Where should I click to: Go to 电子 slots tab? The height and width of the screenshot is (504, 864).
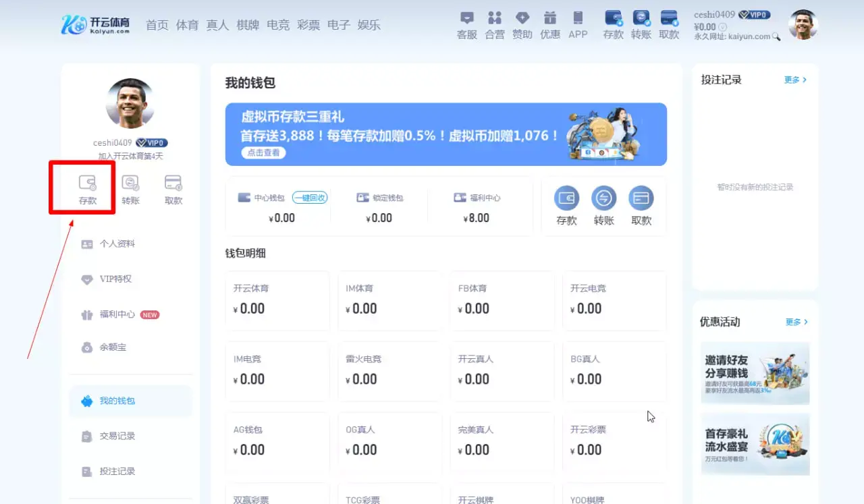pos(339,25)
